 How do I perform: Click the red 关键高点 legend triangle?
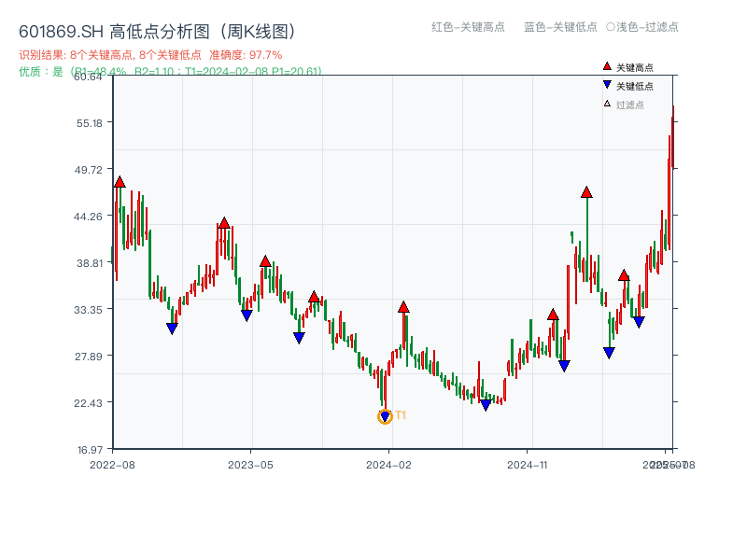[x=607, y=66]
